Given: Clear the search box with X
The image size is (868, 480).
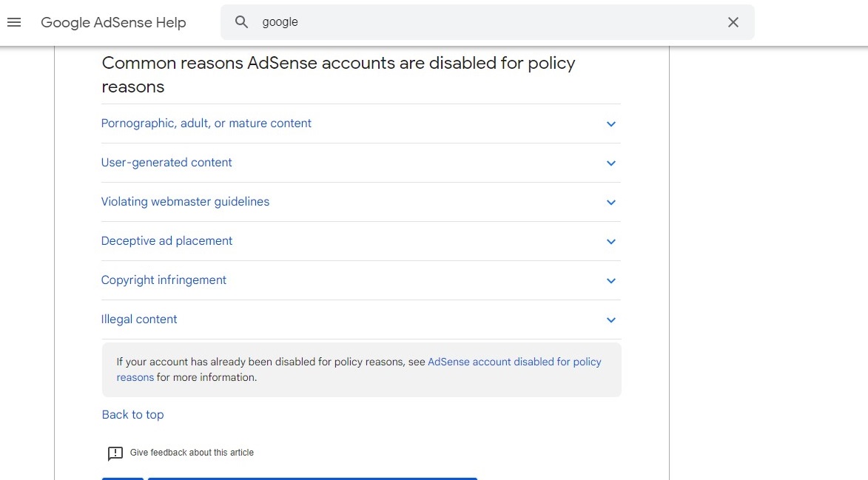Looking at the screenshot, I should click(x=733, y=22).
